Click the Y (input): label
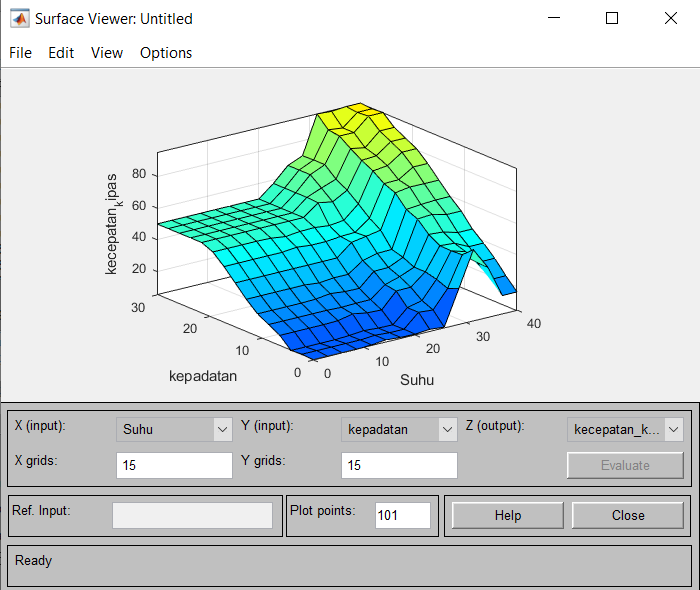The width and height of the screenshot is (700, 590). pyautogui.click(x=267, y=425)
